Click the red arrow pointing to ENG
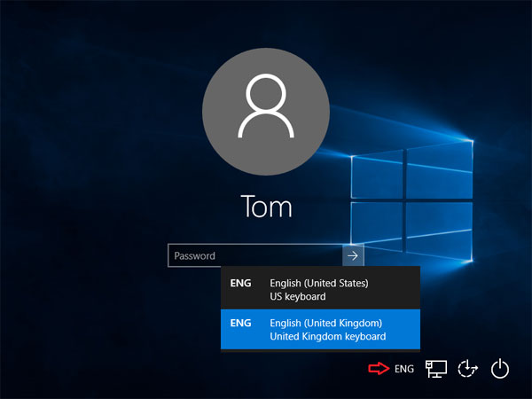 click(x=376, y=369)
